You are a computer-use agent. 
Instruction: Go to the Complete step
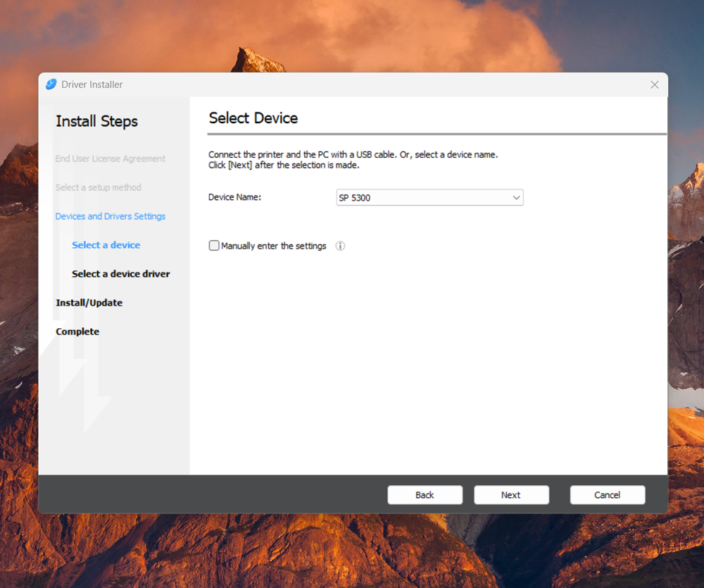pyautogui.click(x=77, y=332)
